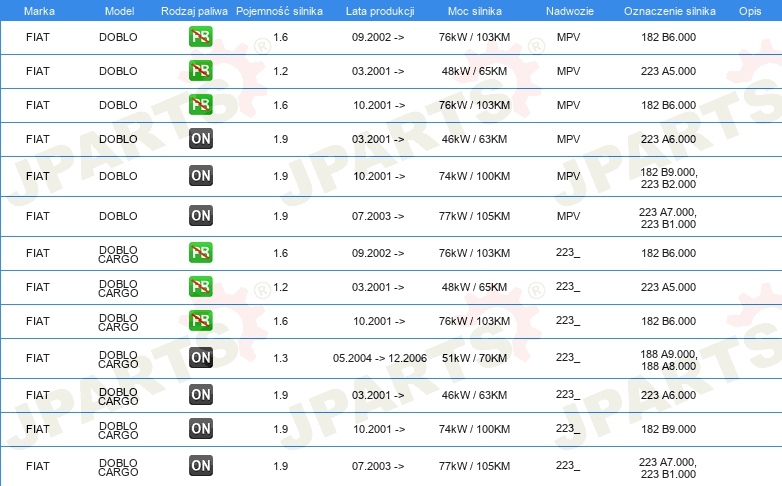Click ON diesel icon in Doblo Cargo 77kW row
Viewport: 782px width, 486px height.
200,466
